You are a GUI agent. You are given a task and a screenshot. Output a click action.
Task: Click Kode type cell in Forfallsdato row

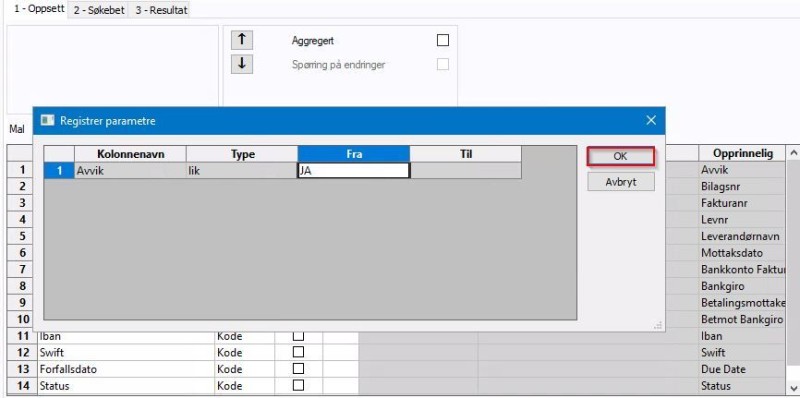244,368
